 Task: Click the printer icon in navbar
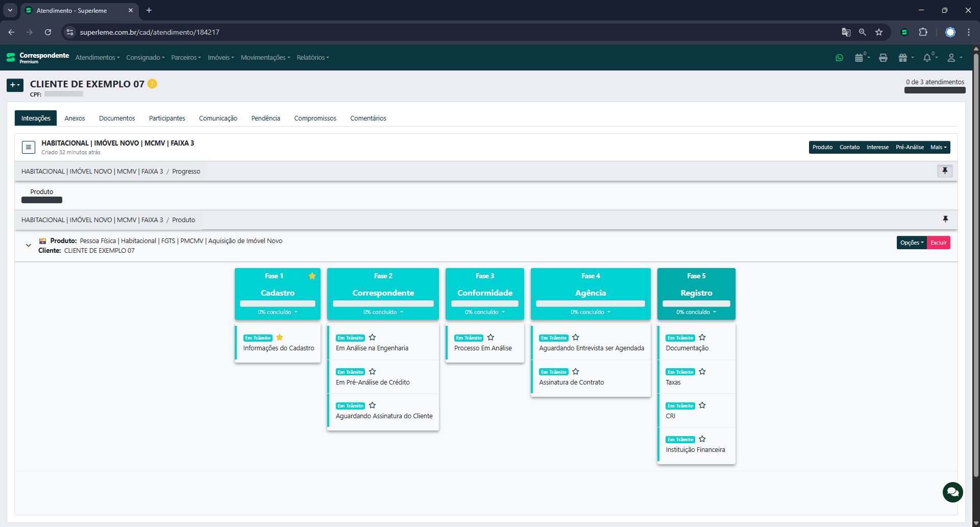[883, 58]
